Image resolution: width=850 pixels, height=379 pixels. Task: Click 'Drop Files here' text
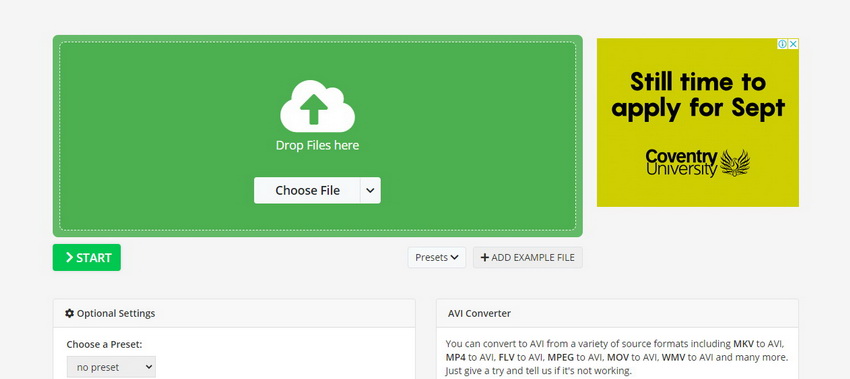tap(317, 145)
